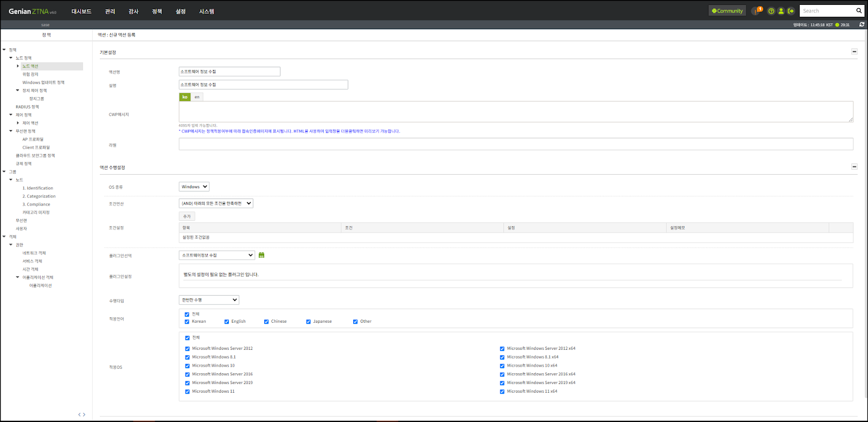Click the Community button
This screenshot has height=422, width=868.
click(x=727, y=11)
